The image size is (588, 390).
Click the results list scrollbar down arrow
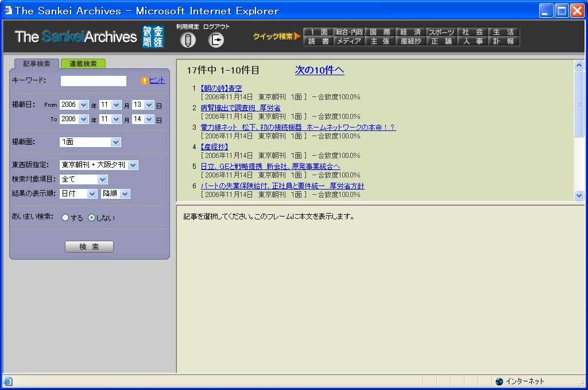point(579,195)
